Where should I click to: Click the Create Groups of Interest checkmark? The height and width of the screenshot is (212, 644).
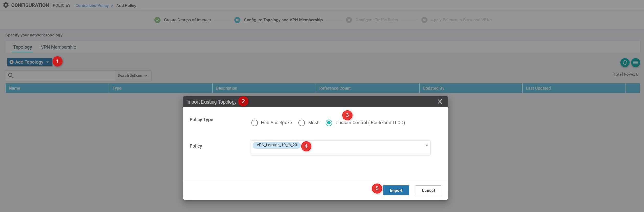[x=157, y=20]
